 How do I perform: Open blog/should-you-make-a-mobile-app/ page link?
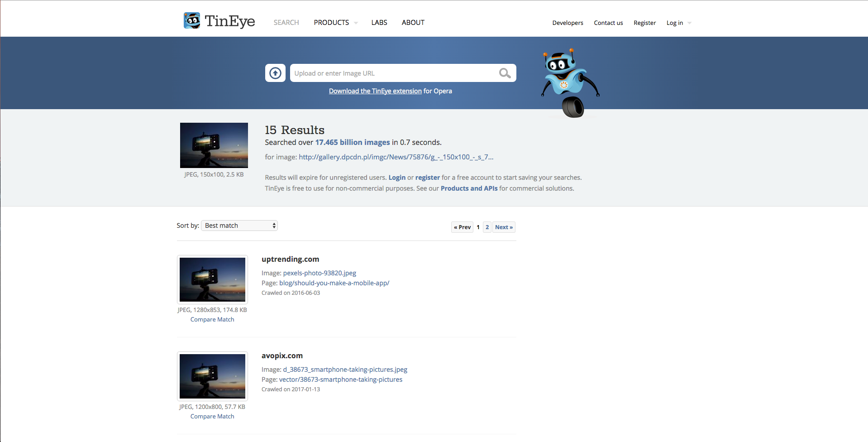[x=334, y=283]
